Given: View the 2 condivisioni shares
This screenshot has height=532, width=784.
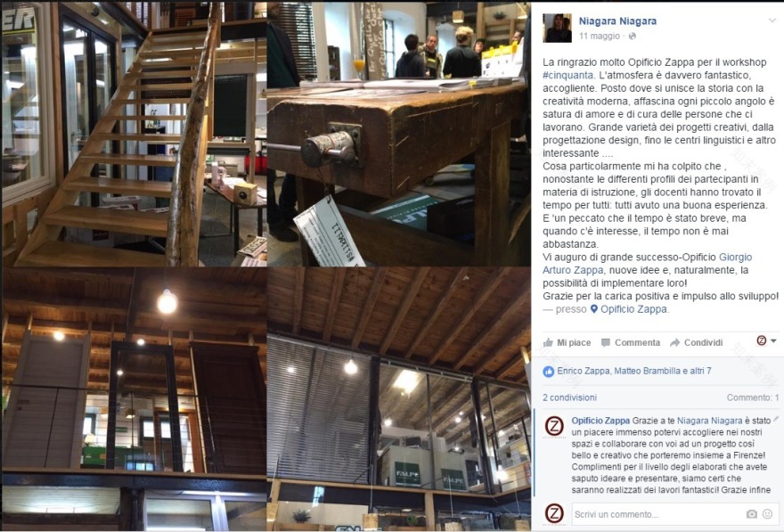Looking at the screenshot, I should pos(569,397).
